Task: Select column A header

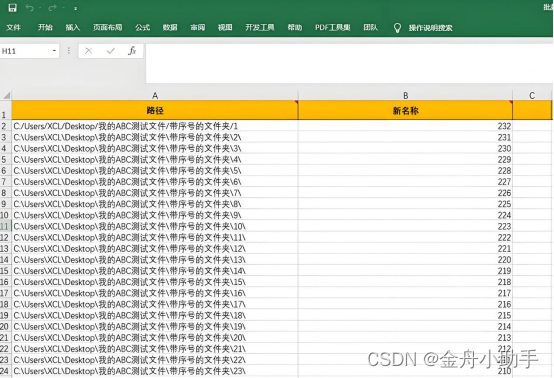Action: click(155, 95)
